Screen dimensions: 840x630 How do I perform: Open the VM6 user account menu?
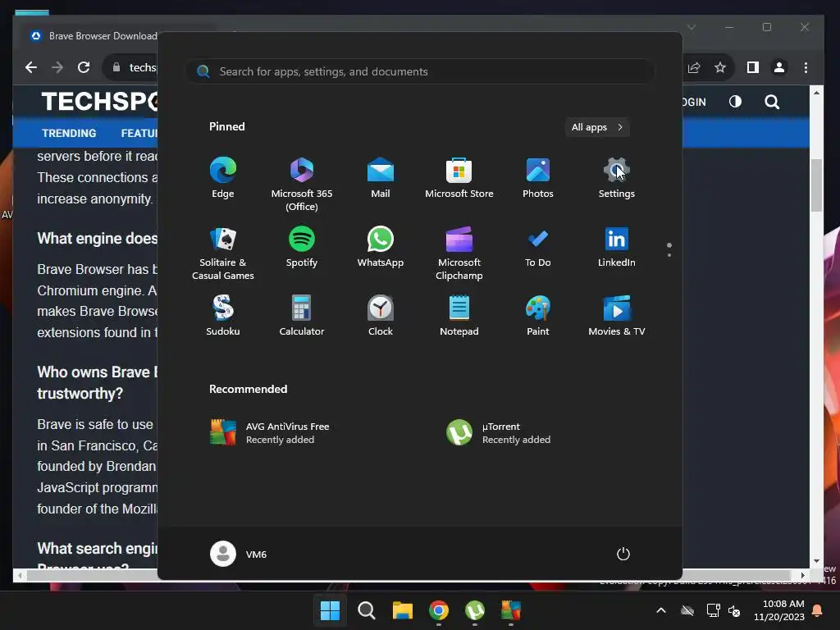(239, 554)
